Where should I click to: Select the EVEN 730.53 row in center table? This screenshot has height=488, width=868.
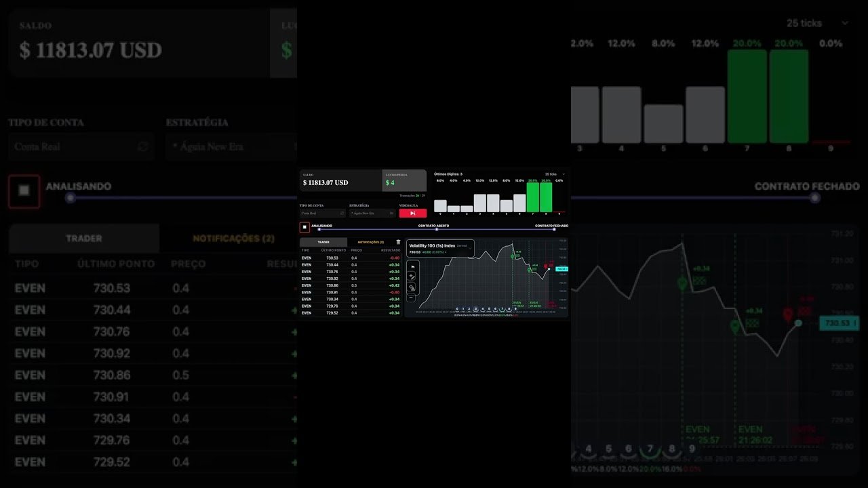coord(351,258)
